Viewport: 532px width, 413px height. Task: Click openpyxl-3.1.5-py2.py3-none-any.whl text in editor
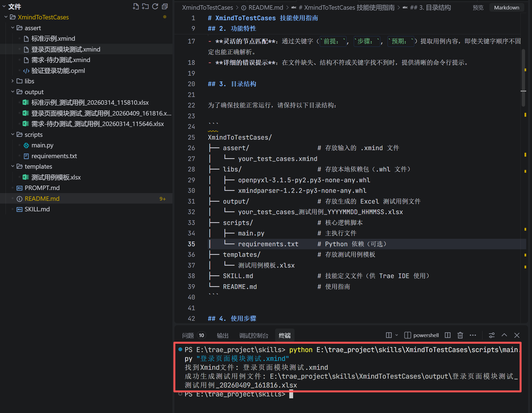[x=304, y=180]
